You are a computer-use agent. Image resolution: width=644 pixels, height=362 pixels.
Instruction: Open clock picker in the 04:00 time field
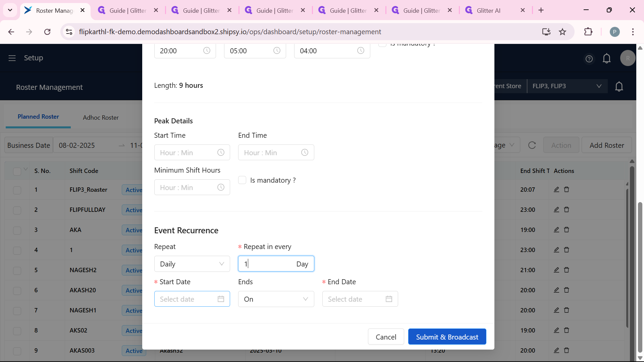point(361,51)
